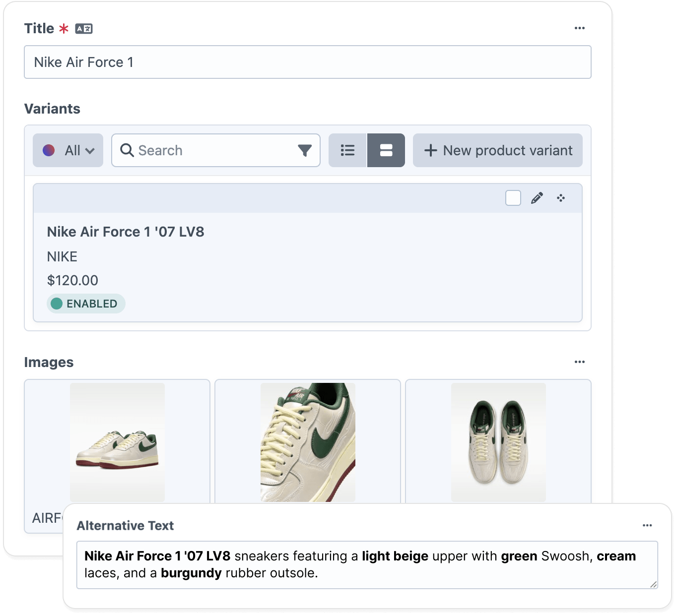The width and height of the screenshot is (677, 616).
Task: Click the magnifier icon in the search box
Action: click(127, 150)
